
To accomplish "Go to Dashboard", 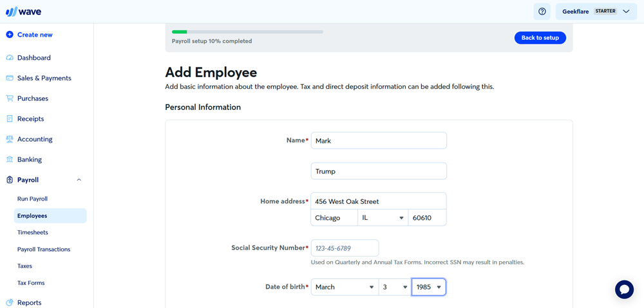I will [34, 58].
